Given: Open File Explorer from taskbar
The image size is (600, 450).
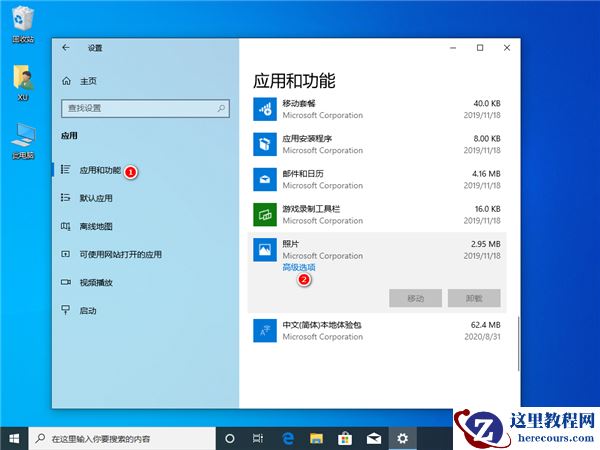Looking at the screenshot, I should click(x=316, y=439).
